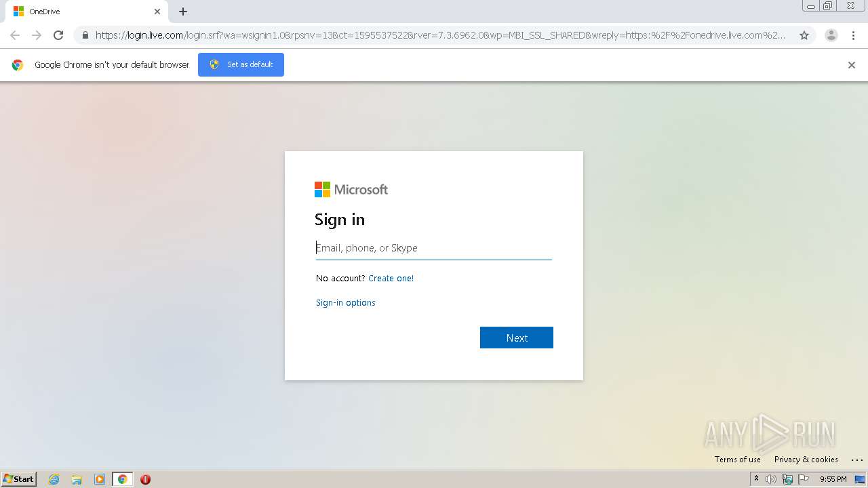Open the Windows Start menu

click(x=19, y=479)
